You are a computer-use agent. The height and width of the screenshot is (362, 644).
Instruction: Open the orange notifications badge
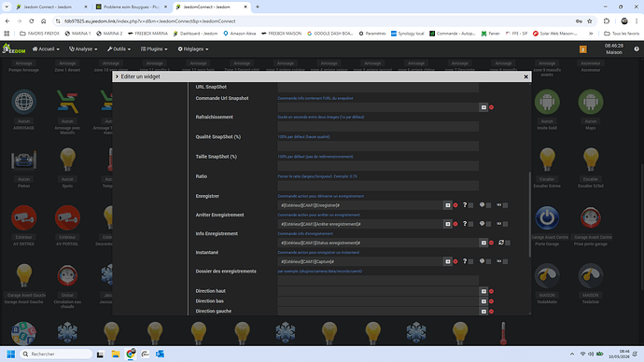(582, 49)
